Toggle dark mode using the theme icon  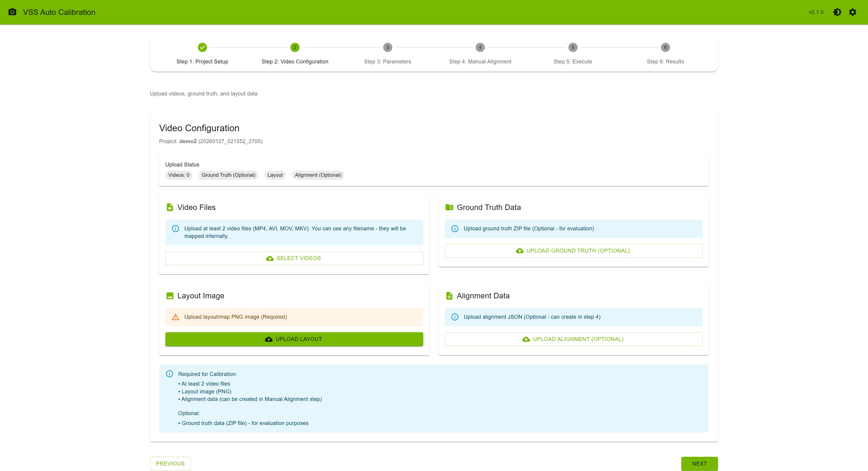[838, 12]
